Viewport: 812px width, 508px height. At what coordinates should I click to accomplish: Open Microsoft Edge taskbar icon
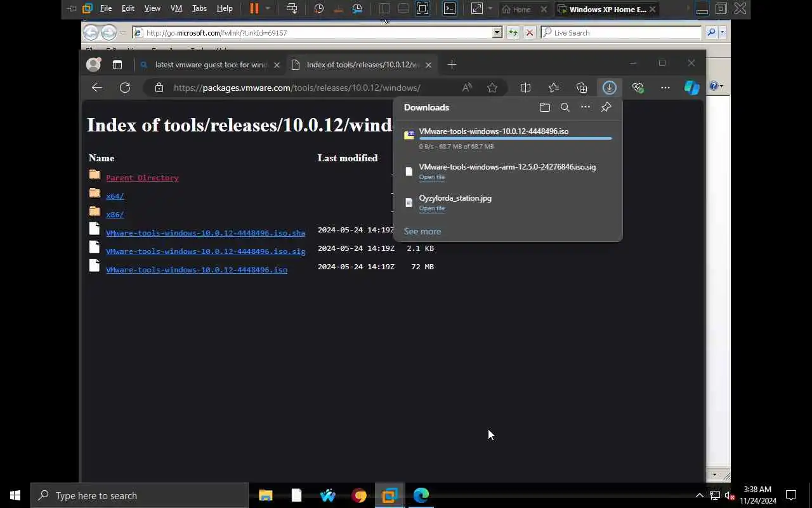click(421, 495)
